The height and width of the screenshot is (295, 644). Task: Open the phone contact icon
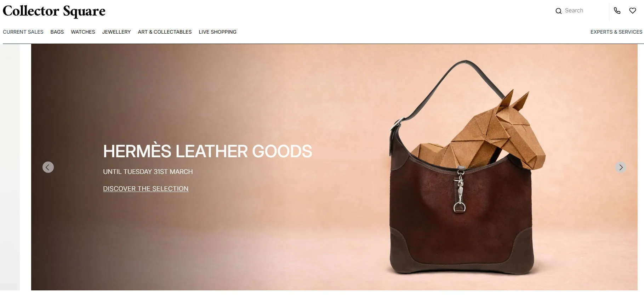[x=617, y=11]
